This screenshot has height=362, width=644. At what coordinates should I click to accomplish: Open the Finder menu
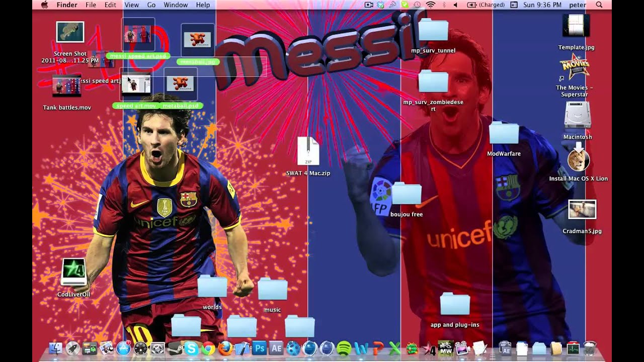point(67,5)
